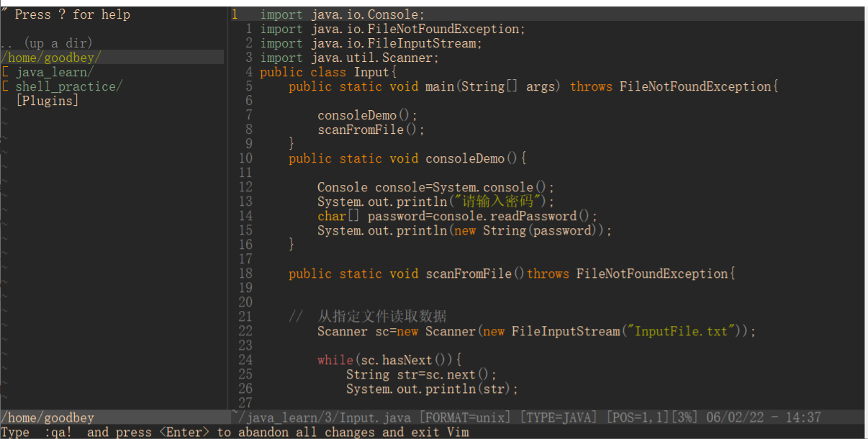Click 'char[] password=console.readPassword();' line

pos(458,216)
